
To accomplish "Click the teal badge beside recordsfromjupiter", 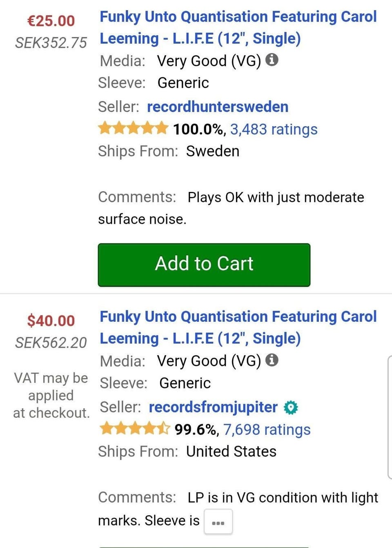I will point(291,408).
